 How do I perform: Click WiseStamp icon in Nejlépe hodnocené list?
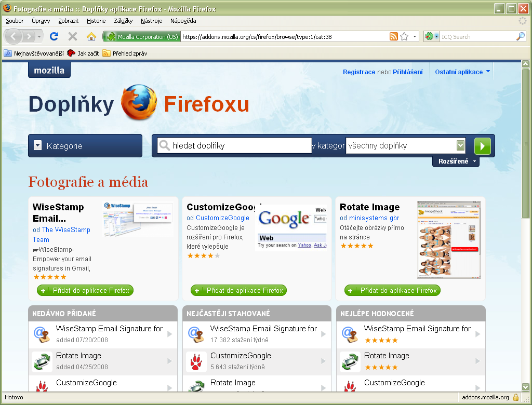pos(350,334)
